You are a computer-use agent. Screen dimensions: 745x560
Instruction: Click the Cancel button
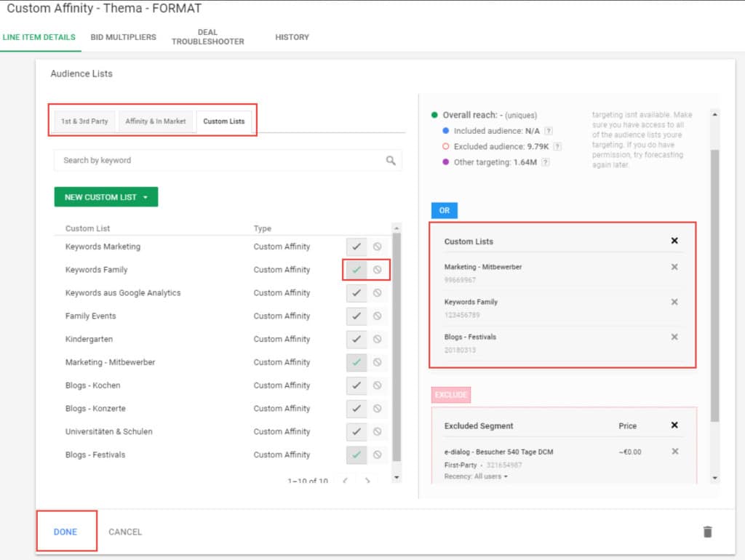[125, 532]
